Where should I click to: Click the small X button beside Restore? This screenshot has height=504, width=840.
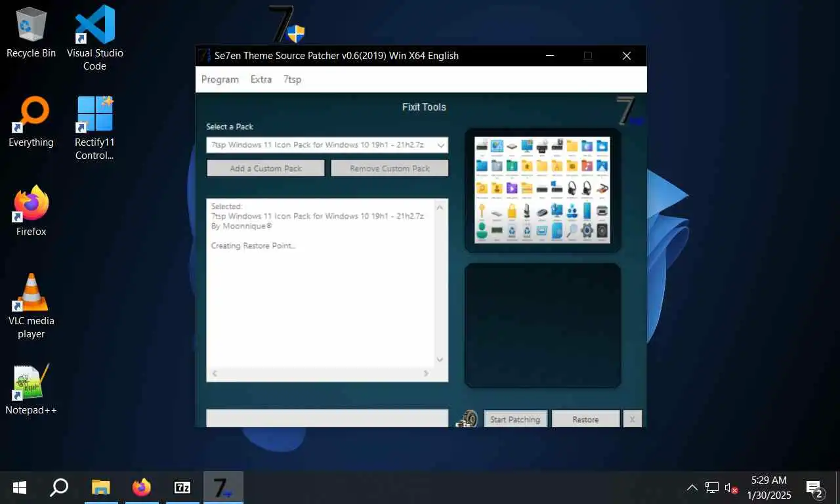(x=632, y=419)
